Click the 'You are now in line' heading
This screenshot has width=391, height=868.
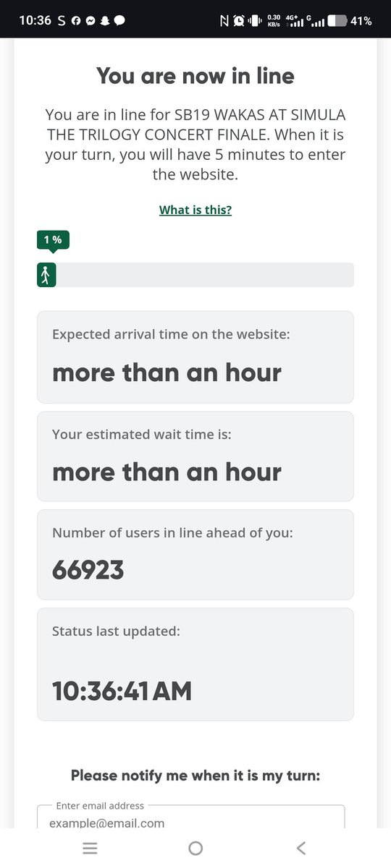(x=195, y=76)
